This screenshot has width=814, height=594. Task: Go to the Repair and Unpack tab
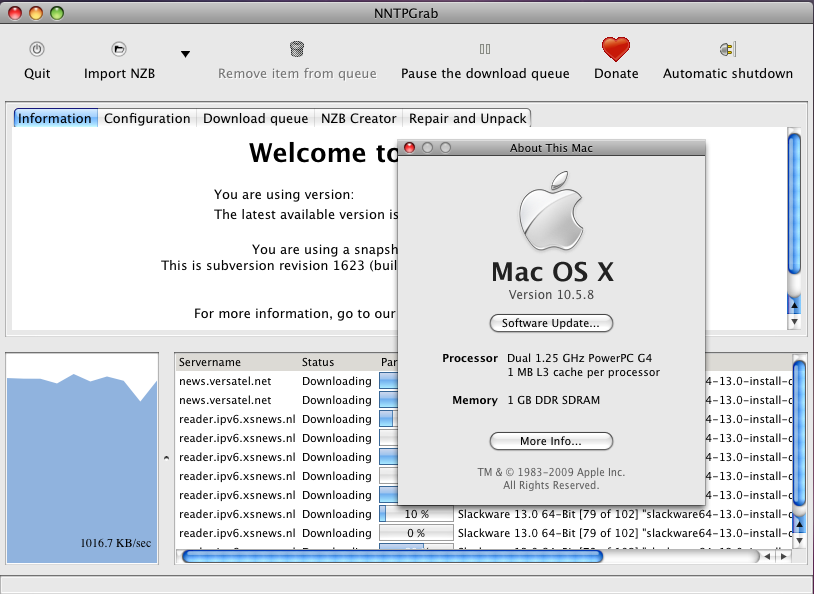coord(467,118)
